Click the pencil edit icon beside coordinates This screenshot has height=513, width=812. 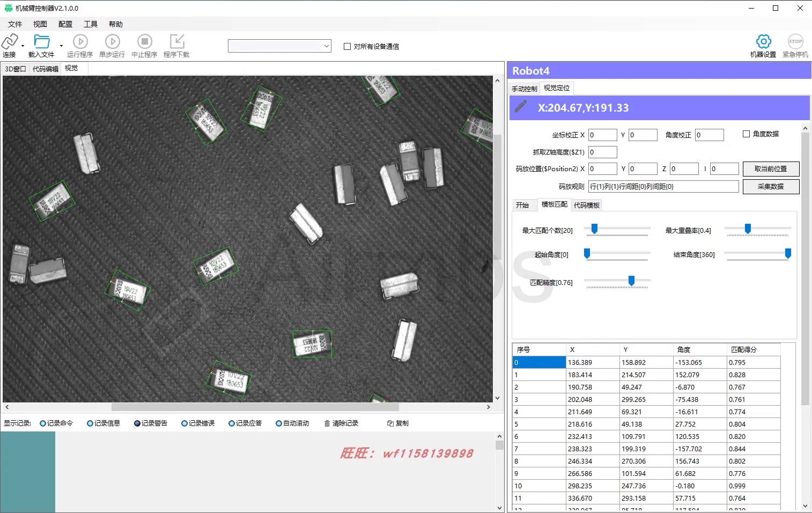(520, 107)
